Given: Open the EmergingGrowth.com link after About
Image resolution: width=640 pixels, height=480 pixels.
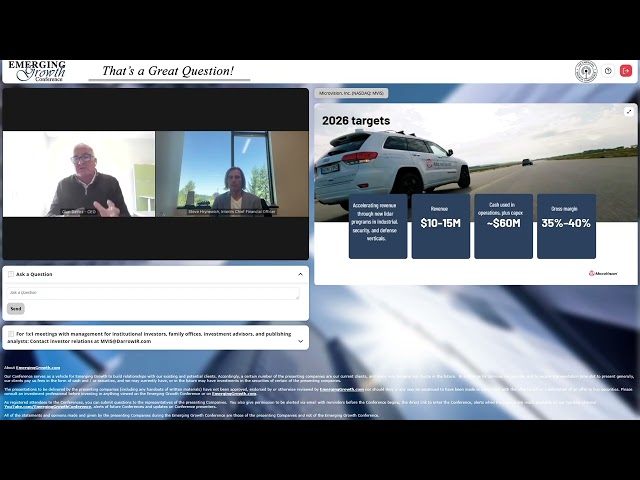Looking at the screenshot, I should click(38, 368).
